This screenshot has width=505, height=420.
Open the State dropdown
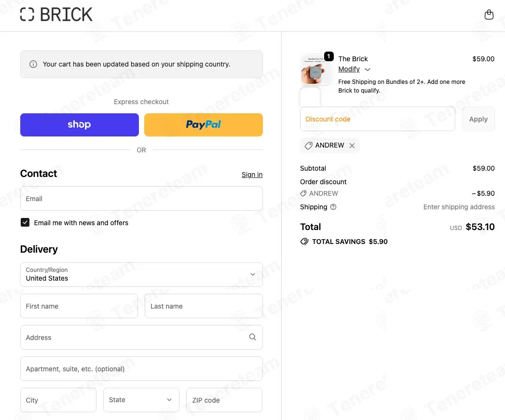[x=141, y=400]
